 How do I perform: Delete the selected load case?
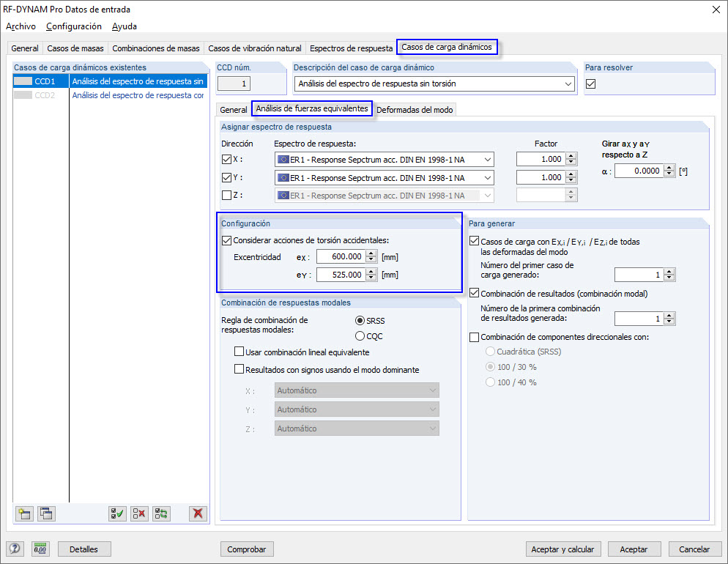pyautogui.click(x=197, y=513)
